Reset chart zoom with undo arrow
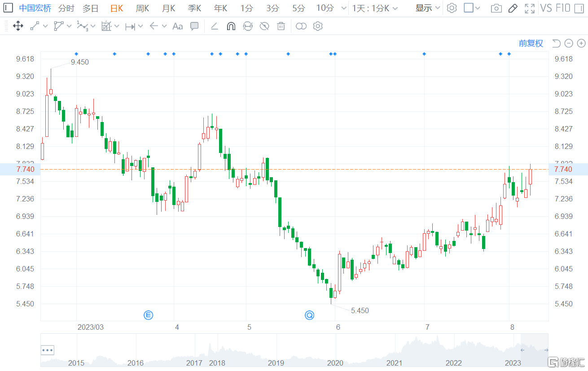 pyautogui.click(x=557, y=43)
